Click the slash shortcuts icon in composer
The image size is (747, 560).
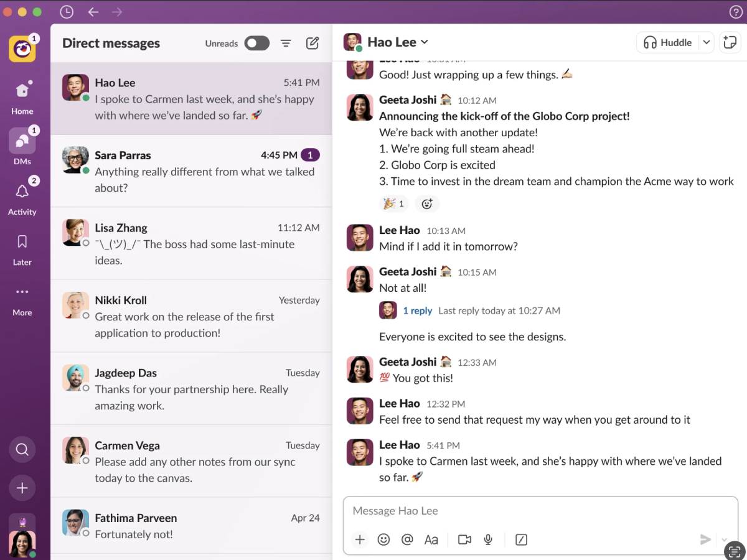pos(522,539)
